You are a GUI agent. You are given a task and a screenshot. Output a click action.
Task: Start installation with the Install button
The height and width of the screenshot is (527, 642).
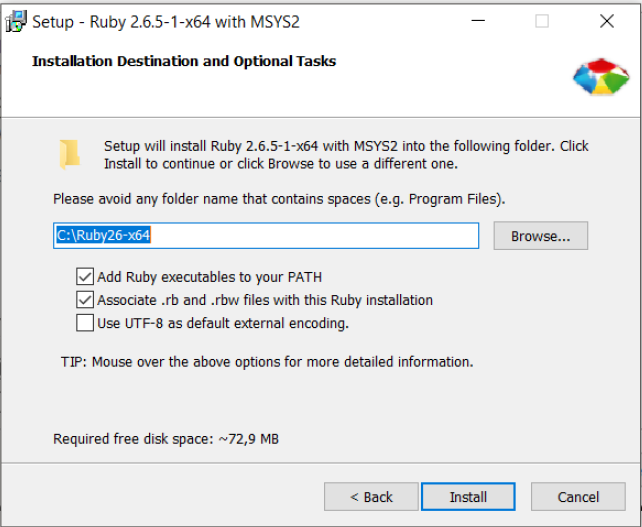tap(468, 497)
